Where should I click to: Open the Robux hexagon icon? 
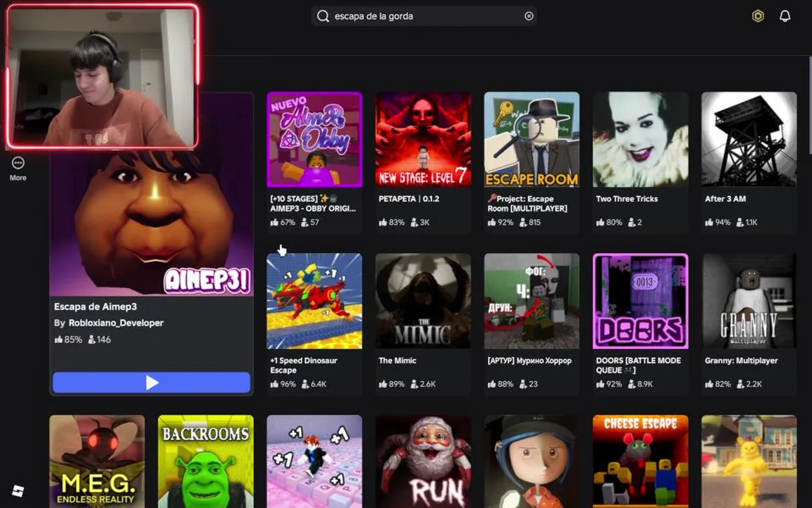pos(758,16)
